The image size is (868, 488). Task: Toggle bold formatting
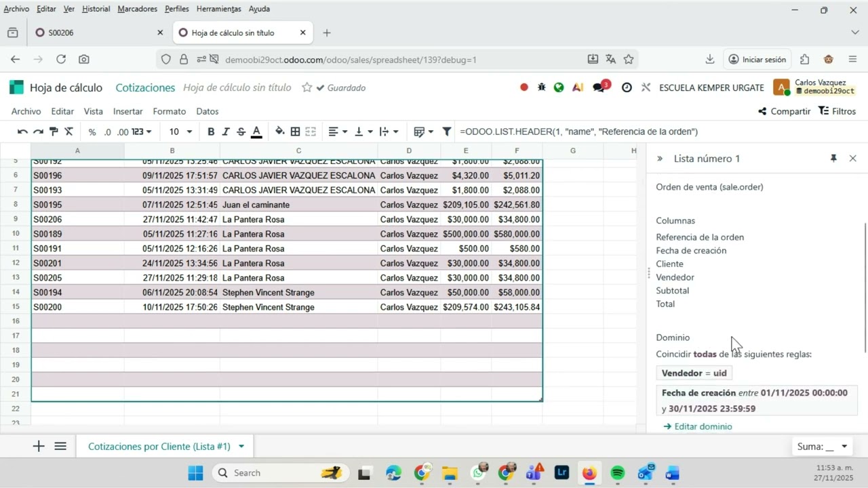(211, 131)
